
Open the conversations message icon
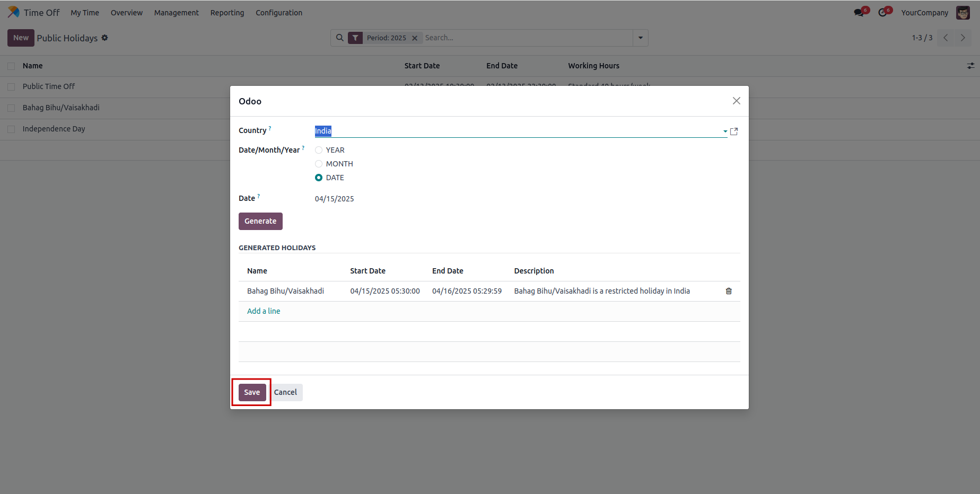click(859, 13)
